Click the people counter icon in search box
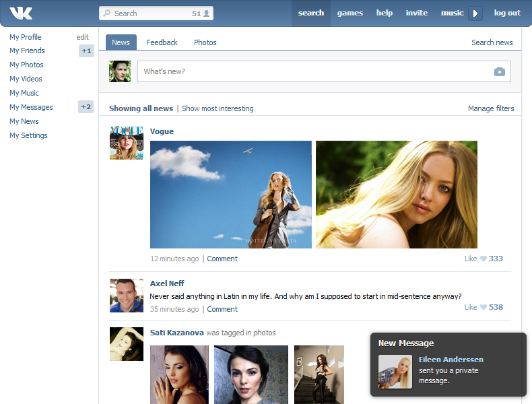Screen dimensions: 532x404 (207, 13)
